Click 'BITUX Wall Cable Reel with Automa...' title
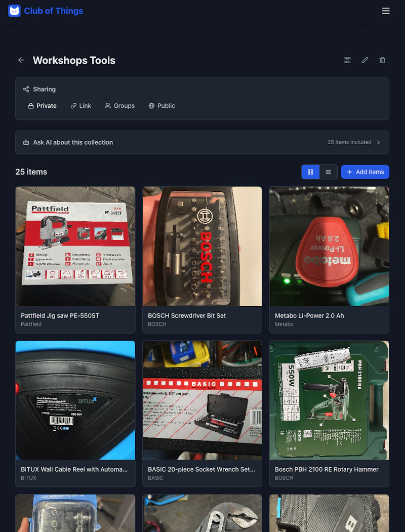 (74, 470)
